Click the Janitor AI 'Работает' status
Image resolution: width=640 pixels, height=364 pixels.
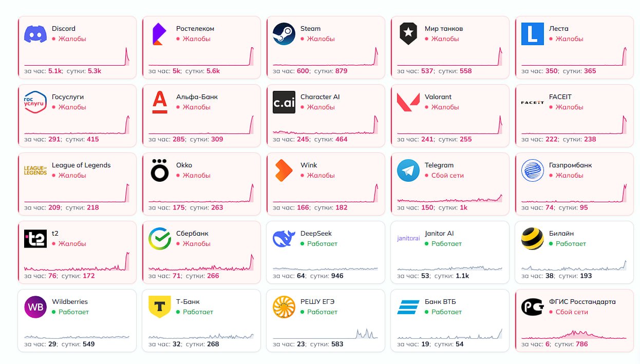446,244
